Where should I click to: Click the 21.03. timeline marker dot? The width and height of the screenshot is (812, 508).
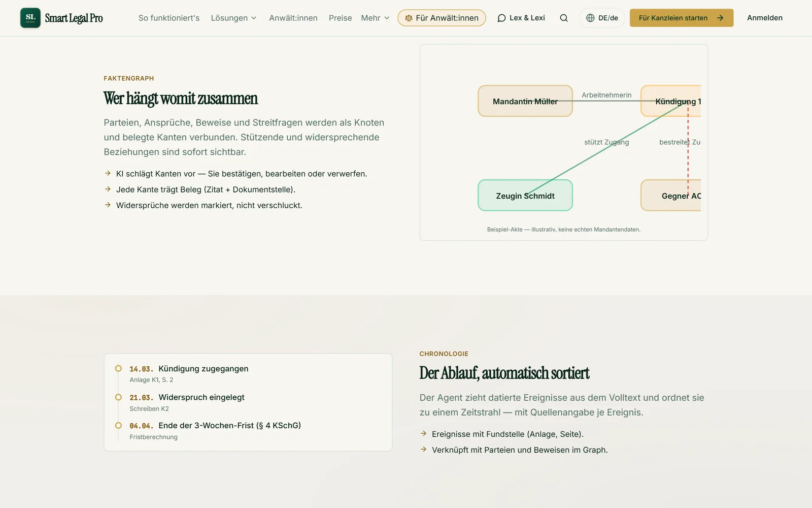pyautogui.click(x=118, y=397)
